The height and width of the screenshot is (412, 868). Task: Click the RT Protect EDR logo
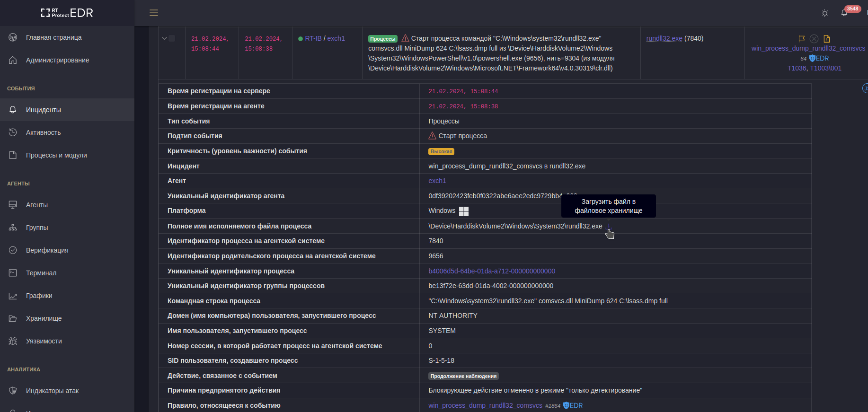click(67, 13)
